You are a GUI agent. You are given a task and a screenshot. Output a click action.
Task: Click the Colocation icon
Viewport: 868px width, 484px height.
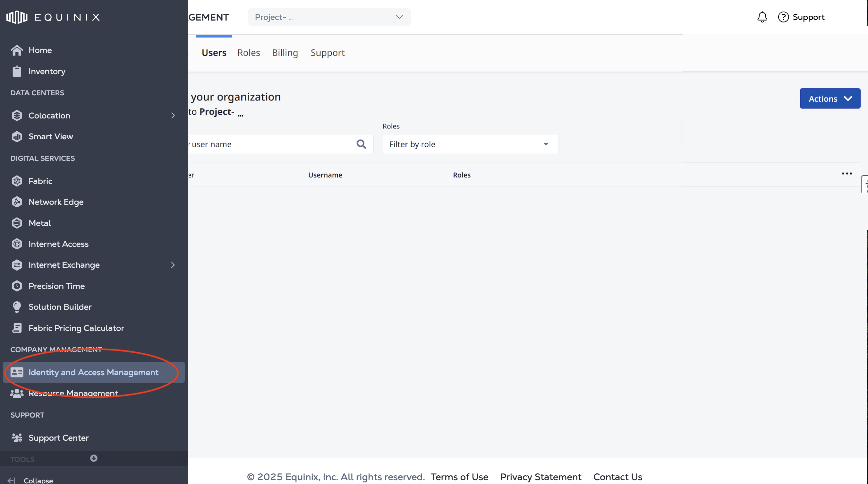click(17, 116)
